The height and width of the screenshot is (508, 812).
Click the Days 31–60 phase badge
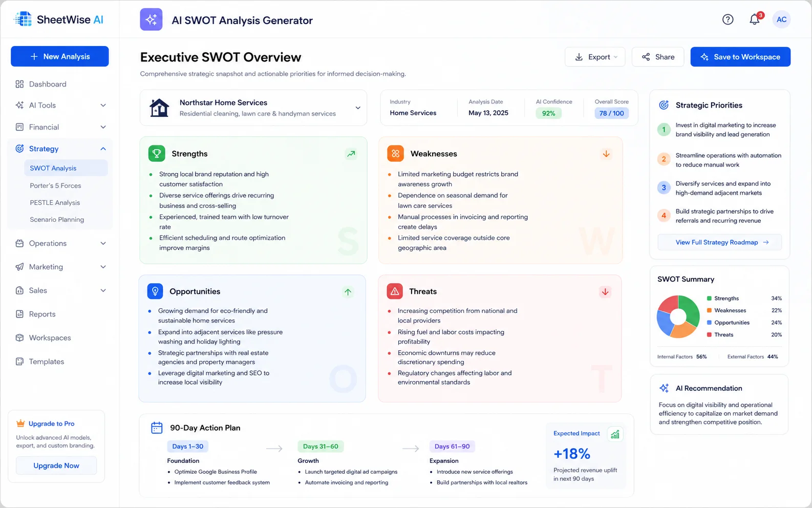320,447
